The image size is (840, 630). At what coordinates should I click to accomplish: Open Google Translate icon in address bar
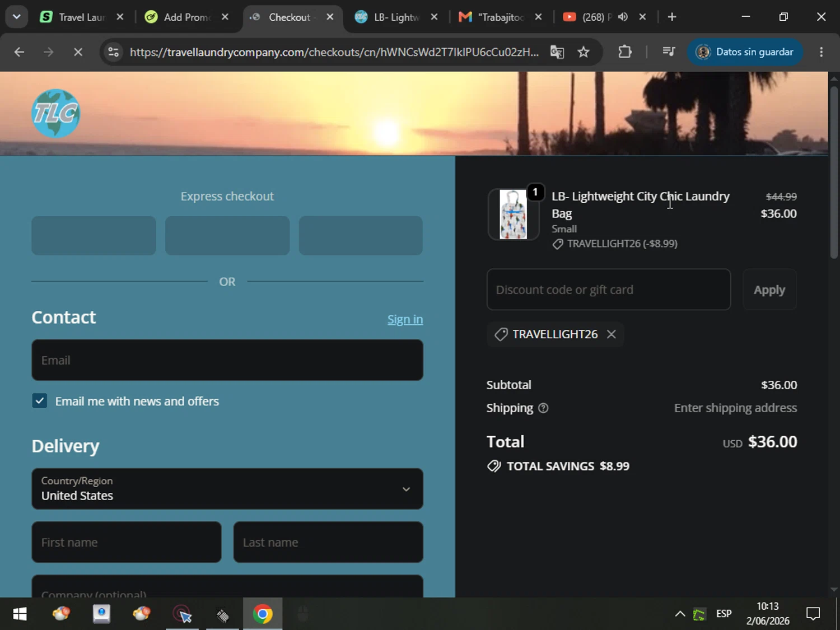point(557,52)
